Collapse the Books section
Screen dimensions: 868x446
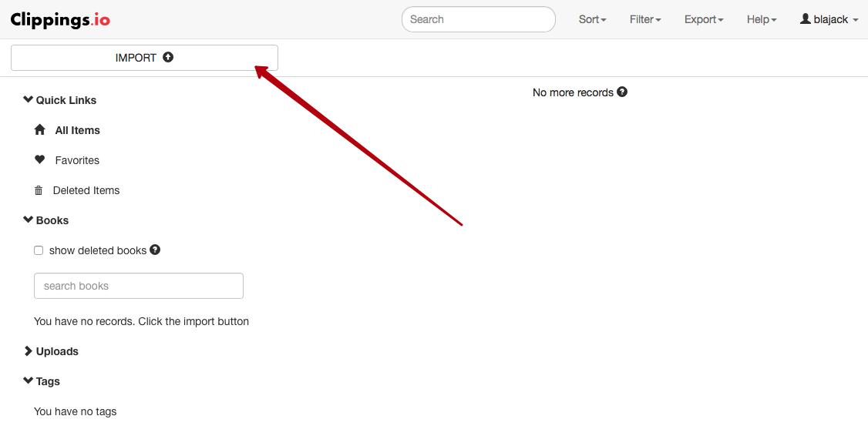(x=29, y=220)
